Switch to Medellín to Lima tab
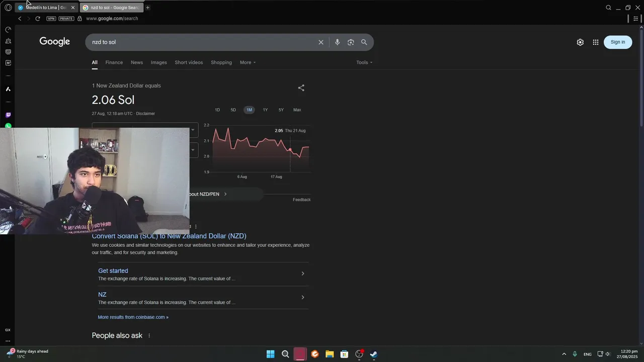 click(x=46, y=8)
